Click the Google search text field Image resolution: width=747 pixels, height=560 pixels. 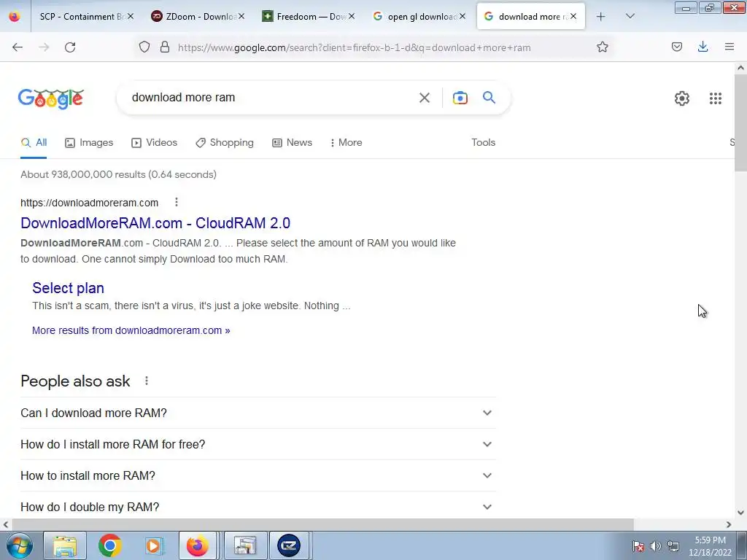tap(271, 98)
